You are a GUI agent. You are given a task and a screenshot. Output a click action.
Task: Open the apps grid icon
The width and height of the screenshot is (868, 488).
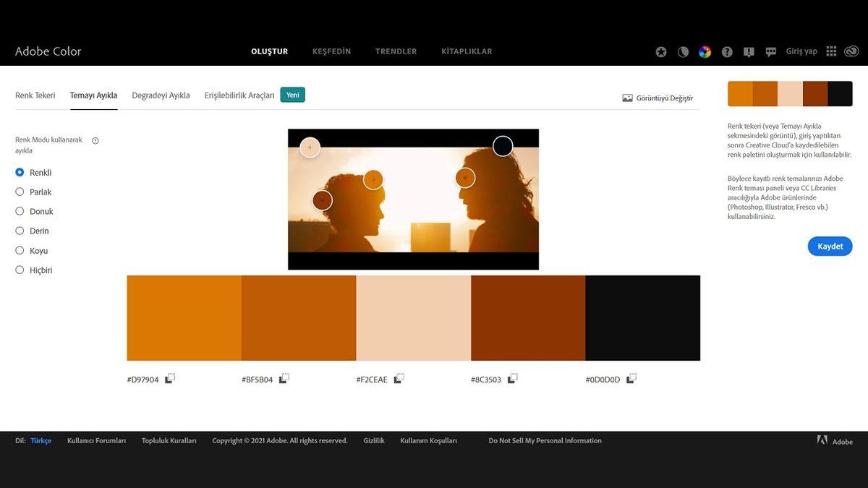pyautogui.click(x=831, y=51)
